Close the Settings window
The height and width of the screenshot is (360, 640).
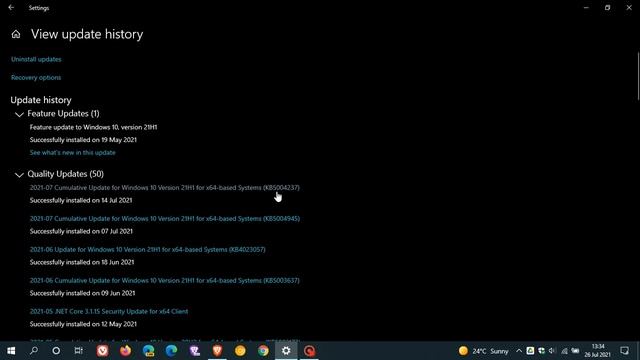[x=629, y=7]
